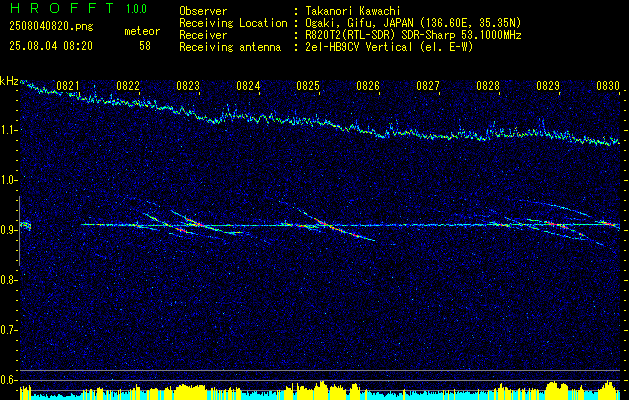Click the 0829 time marker

click(x=548, y=85)
